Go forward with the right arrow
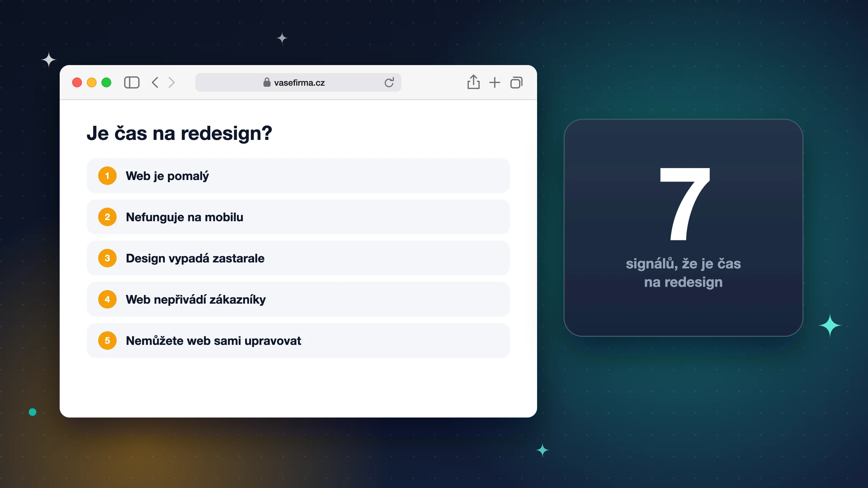This screenshot has width=868, height=488. point(172,82)
